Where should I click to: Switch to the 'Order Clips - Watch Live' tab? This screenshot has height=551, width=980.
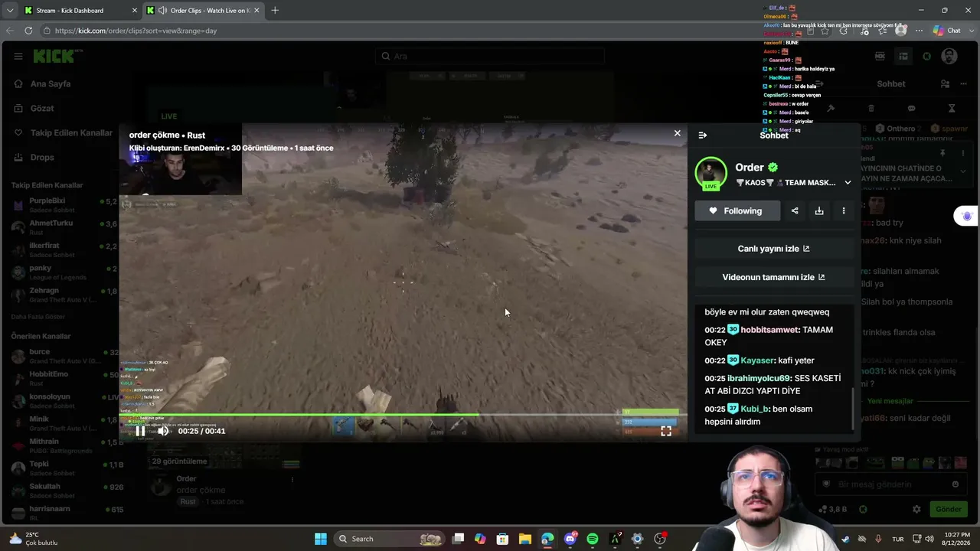click(x=204, y=10)
